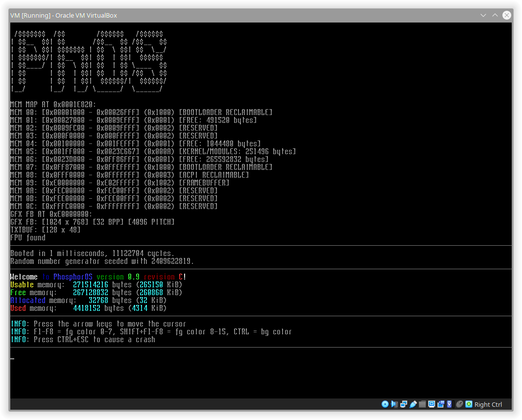This screenshot has width=522, height=420.
Task: Click the CTRL+ESC crash INFO line
Action: tap(83, 339)
